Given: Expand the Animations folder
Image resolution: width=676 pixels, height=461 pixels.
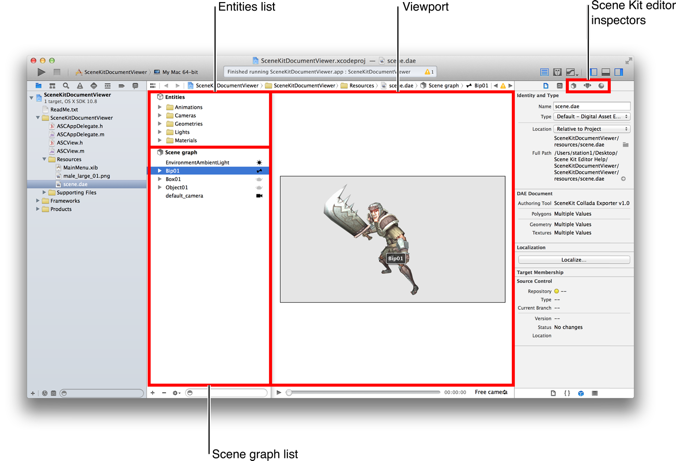Looking at the screenshot, I should click(160, 107).
